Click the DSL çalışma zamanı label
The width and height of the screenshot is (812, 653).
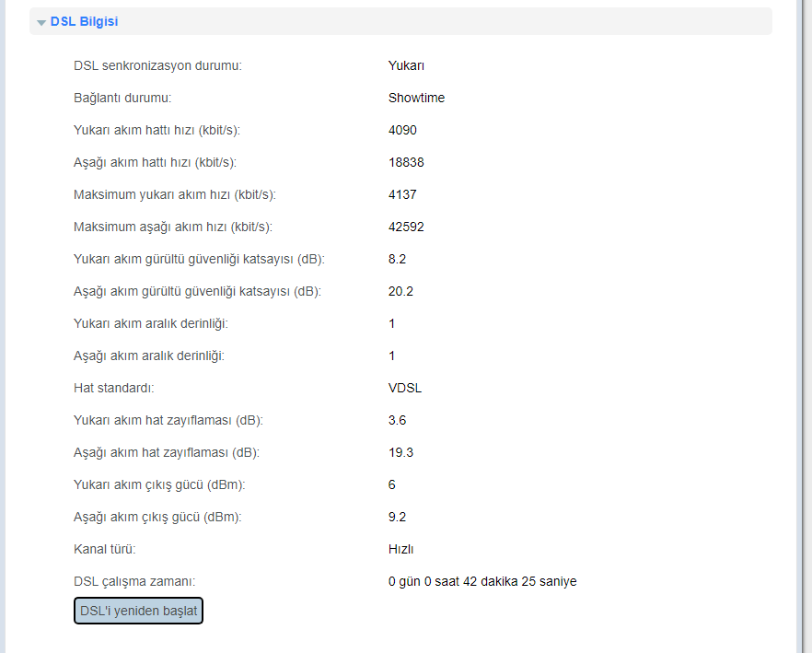(x=134, y=581)
